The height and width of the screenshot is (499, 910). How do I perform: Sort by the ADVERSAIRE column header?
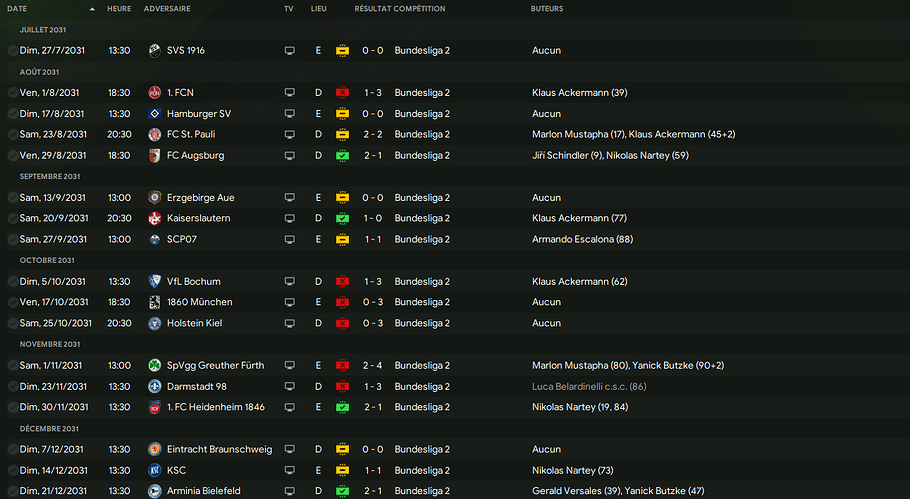coord(167,9)
